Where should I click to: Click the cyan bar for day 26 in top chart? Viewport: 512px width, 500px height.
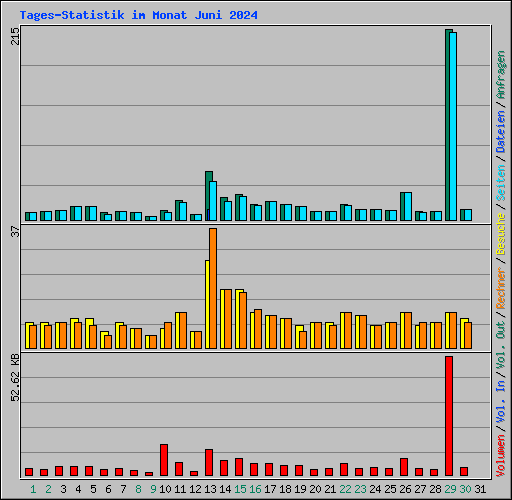(408, 206)
